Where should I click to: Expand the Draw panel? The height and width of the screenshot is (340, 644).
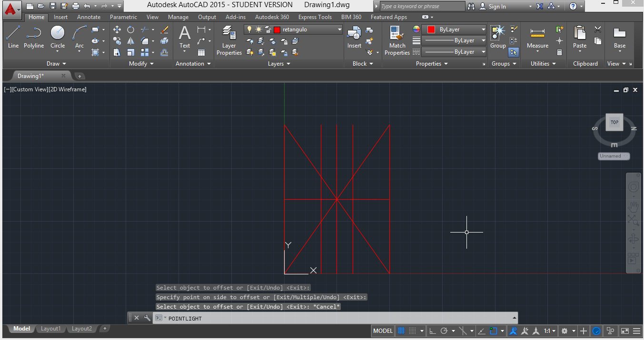56,64
